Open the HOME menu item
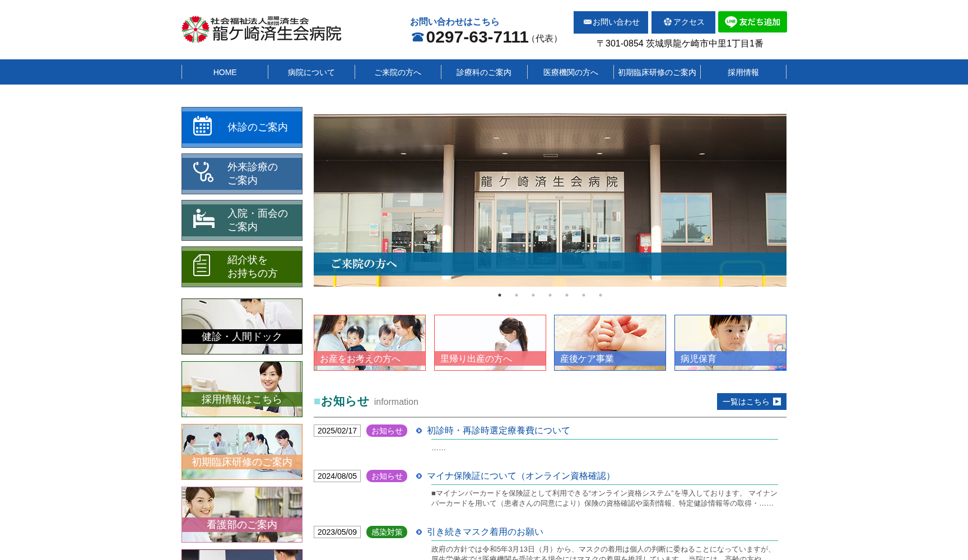The image size is (968, 560). pyautogui.click(x=225, y=72)
